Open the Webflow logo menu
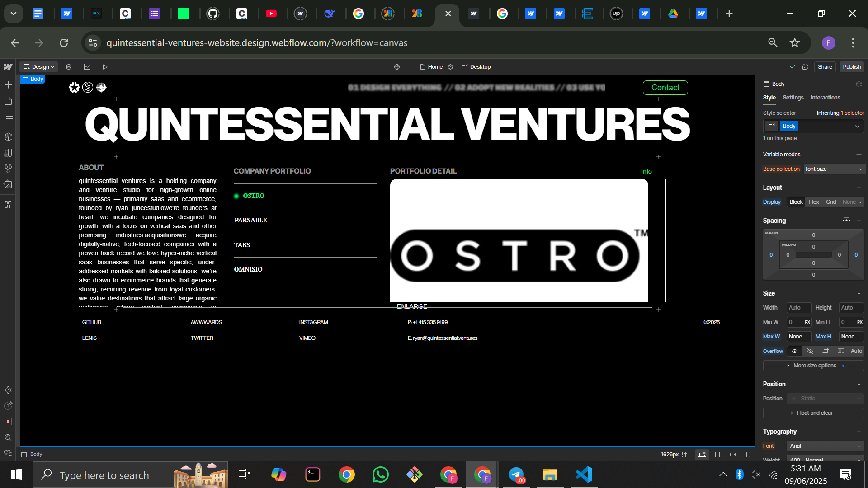The image size is (868, 488). [8, 67]
